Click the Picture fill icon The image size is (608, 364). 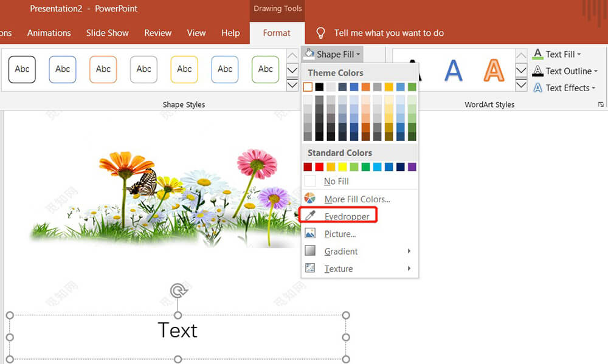pyautogui.click(x=310, y=233)
